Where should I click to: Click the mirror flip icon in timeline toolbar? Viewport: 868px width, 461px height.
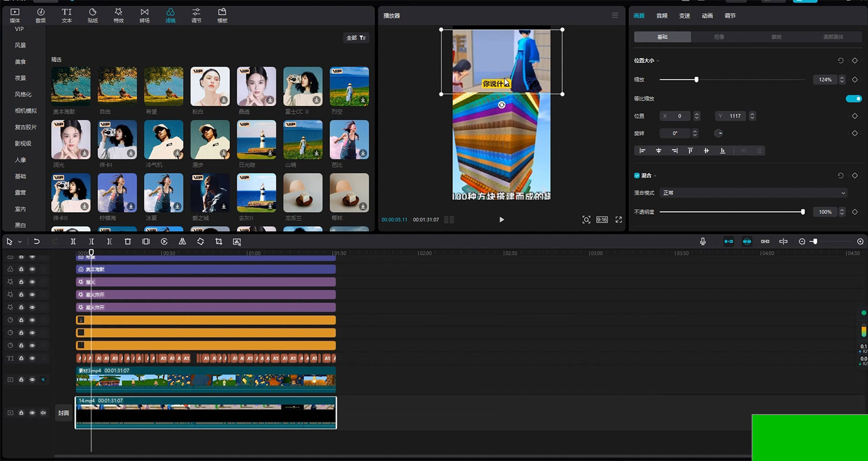click(182, 241)
